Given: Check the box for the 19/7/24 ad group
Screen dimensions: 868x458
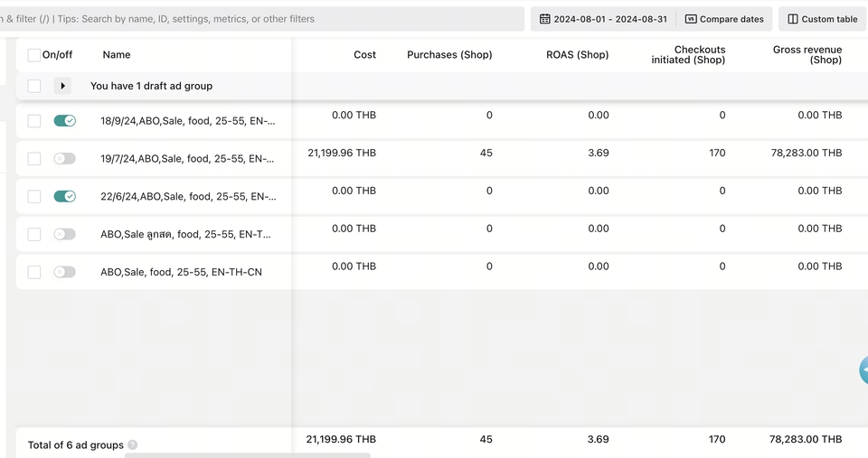Looking at the screenshot, I should tap(34, 159).
